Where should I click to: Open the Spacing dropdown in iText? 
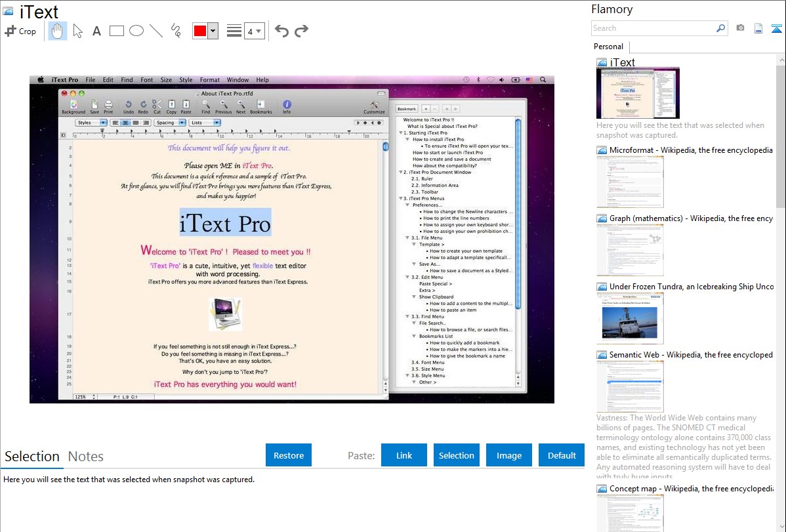pyautogui.click(x=169, y=123)
